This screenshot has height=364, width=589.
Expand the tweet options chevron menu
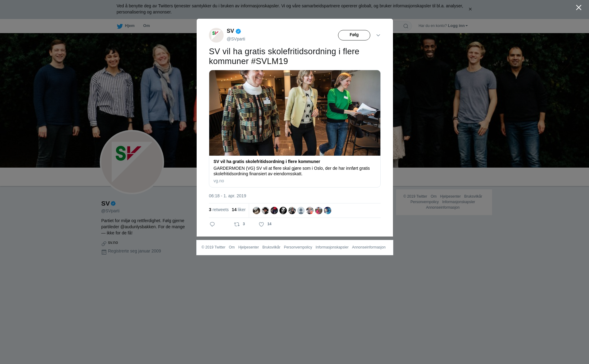(x=378, y=35)
